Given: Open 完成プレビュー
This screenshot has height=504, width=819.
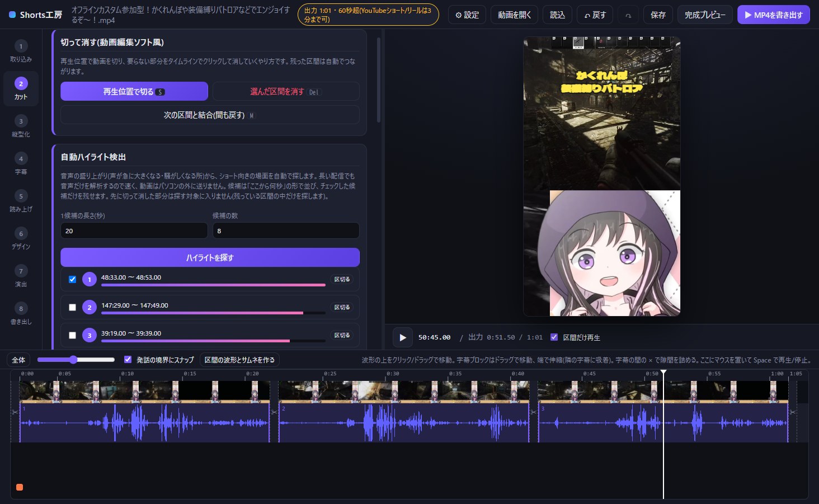Looking at the screenshot, I should tap(705, 15).
